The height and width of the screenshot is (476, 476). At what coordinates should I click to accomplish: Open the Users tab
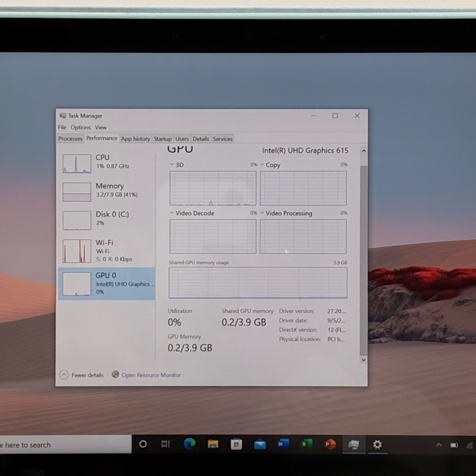[182, 139]
